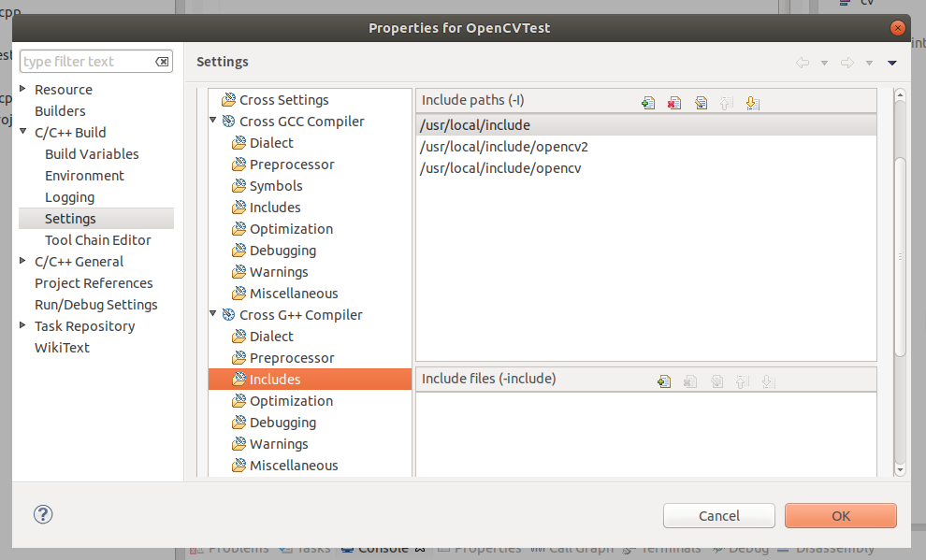Open Preprocessor under Cross GCC Compiler
Screen dimensions: 926x560
click(292, 164)
